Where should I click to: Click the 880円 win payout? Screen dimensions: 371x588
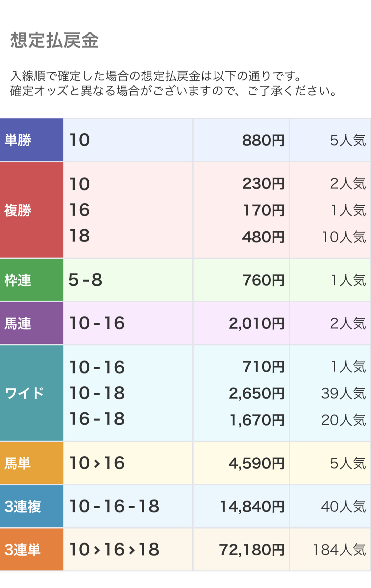pyautogui.click(x=263, y=141)
